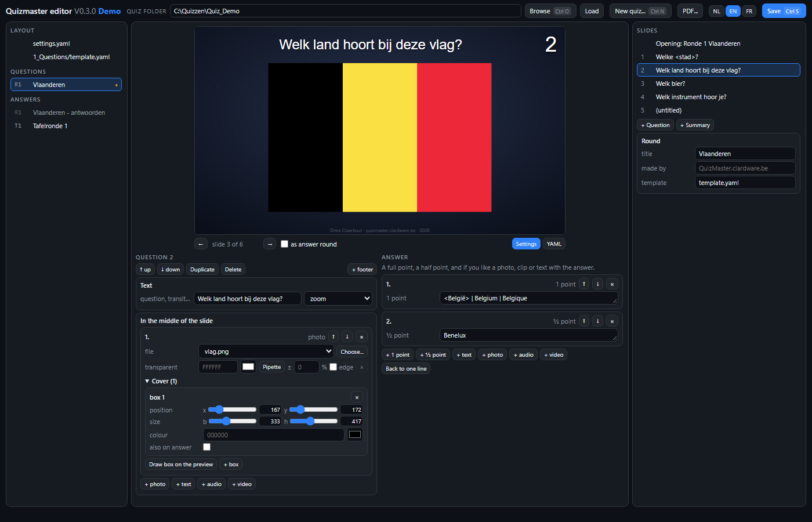This screenshot has height=522, width=812.
Task: Select 'Vlaanderen - antwoorden' answer round
Action: (x=66, y=113)
